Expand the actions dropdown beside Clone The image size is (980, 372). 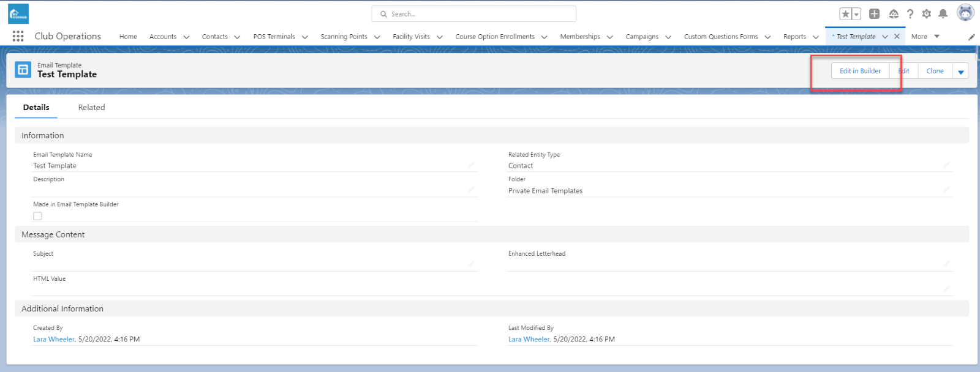pyautogui.click(x=960, y=72)
